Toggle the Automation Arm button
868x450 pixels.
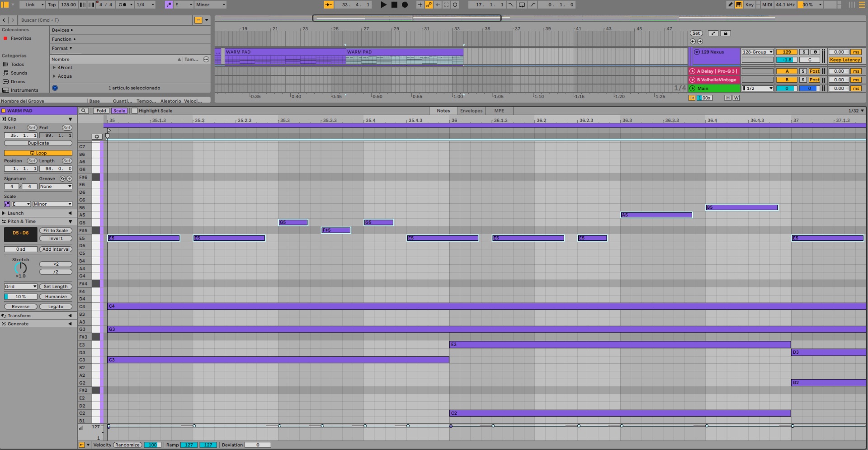[429, 5]
